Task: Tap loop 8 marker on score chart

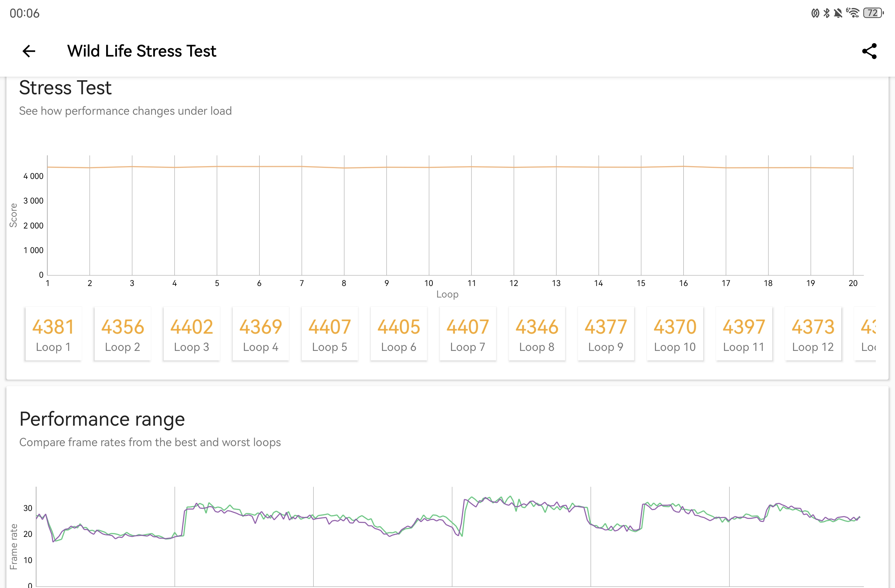Action: [x=344, y=168]
